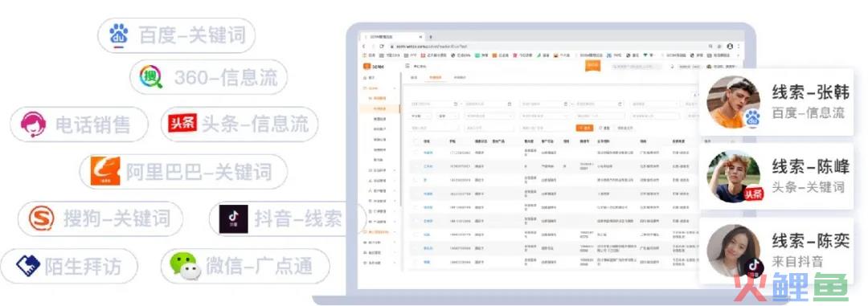Open the 线索–陈峰 头条–关键词 lead card
The width and height of the screenshot is (868, 306).
point(776,176)
